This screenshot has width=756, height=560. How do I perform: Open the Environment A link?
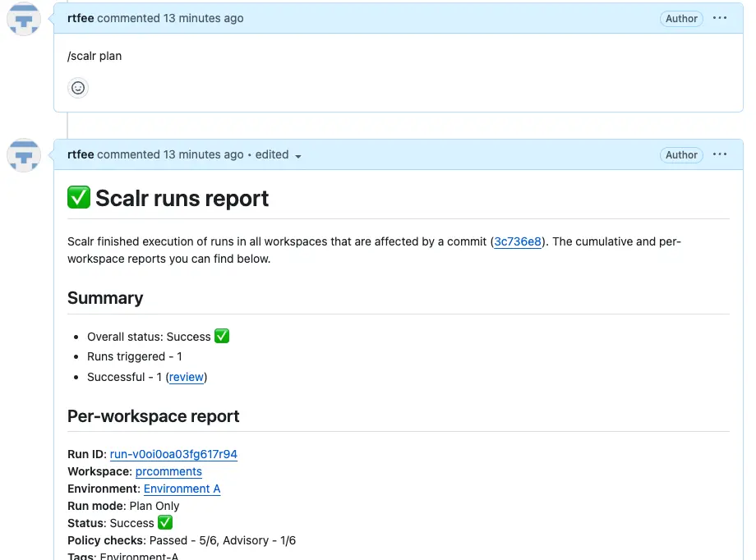[182, 489]
